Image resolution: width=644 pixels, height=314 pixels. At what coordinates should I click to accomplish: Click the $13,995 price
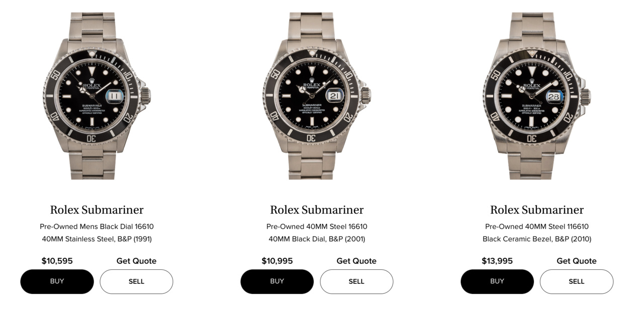497,261
